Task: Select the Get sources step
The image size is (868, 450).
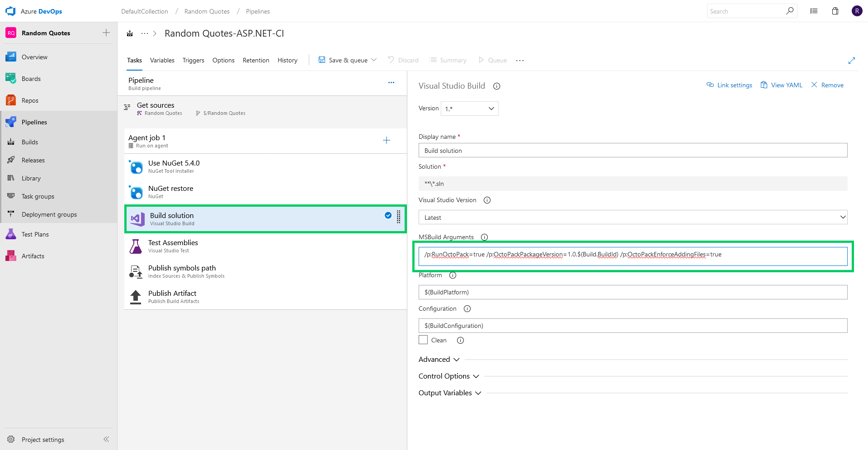Action: (x=262, y=109)
